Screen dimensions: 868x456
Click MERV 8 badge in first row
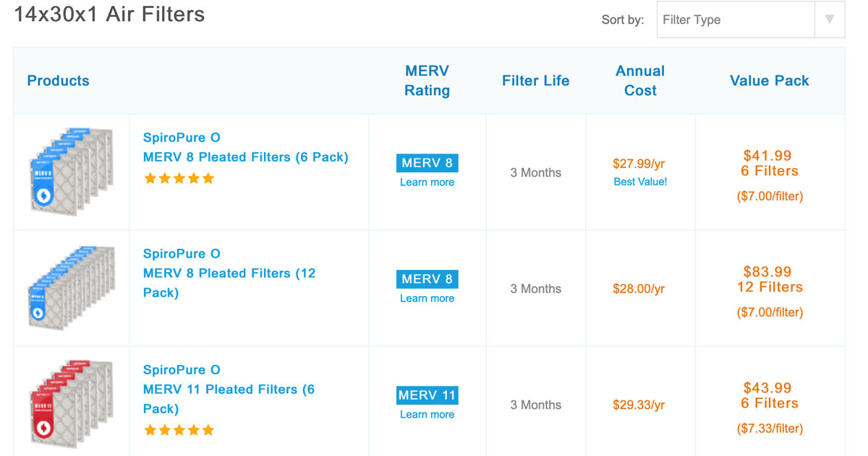(x=427, y=163)
